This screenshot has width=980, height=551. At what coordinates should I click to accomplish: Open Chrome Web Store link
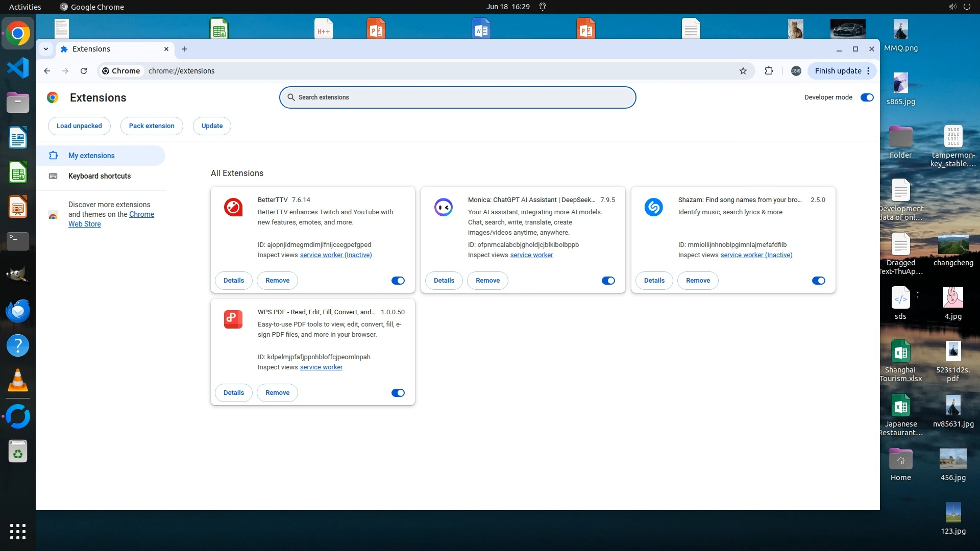141,214
